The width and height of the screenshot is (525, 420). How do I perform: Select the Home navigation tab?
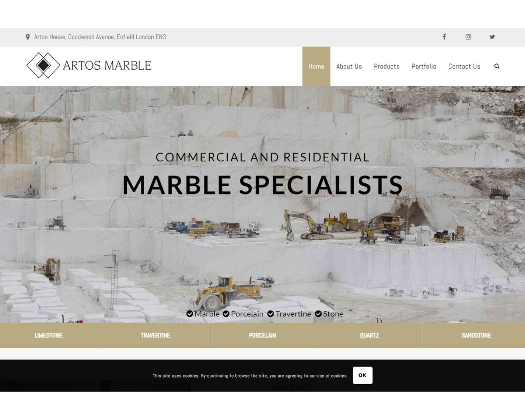pos(316,66)
